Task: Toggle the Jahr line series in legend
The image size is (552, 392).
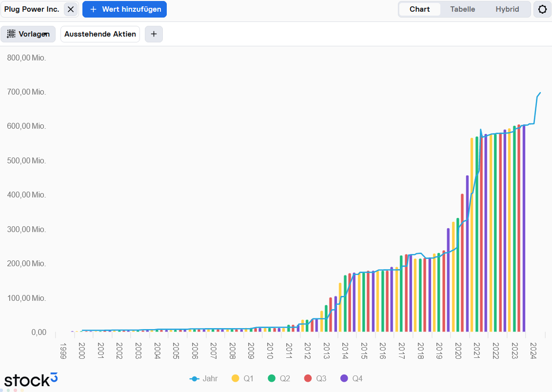Action: (x=204, y=378)
